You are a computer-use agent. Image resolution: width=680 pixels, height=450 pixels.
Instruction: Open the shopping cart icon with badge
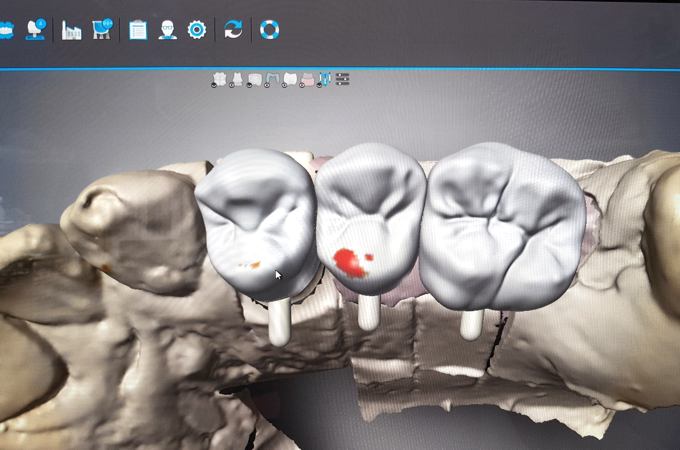click(102, 29)
